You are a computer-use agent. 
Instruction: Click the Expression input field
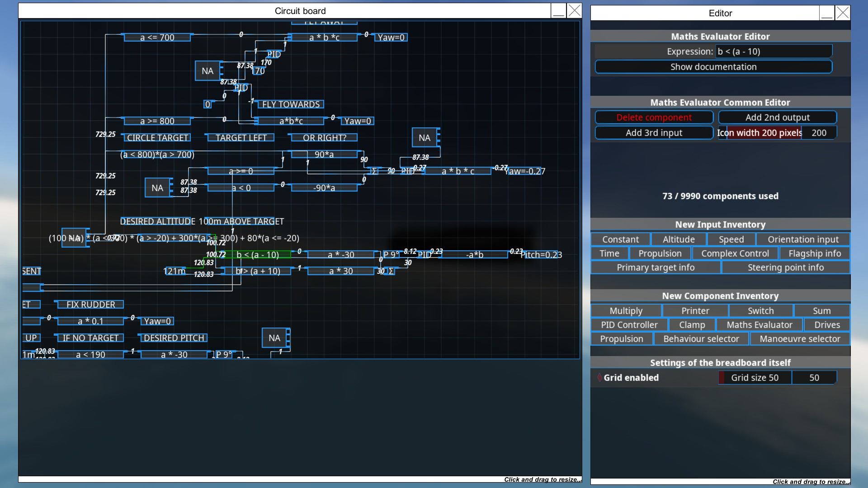click(x=774, y=52)
